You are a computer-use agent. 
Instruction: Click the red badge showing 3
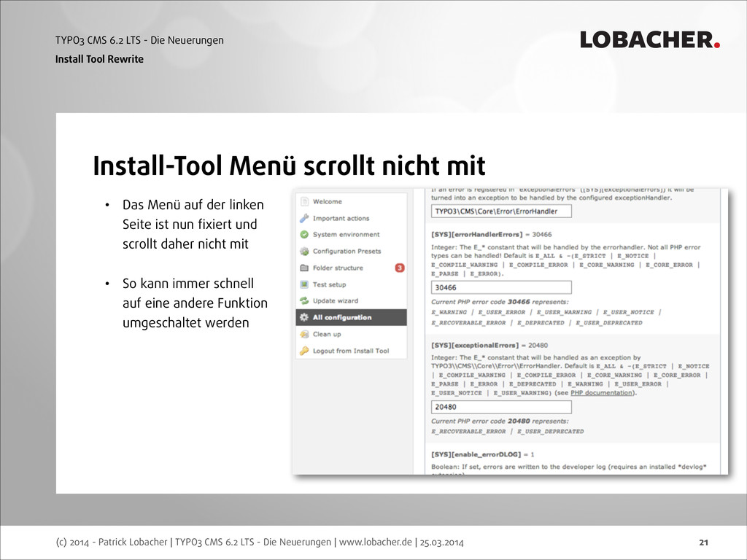pyautogui.click(x=400, y=268)
